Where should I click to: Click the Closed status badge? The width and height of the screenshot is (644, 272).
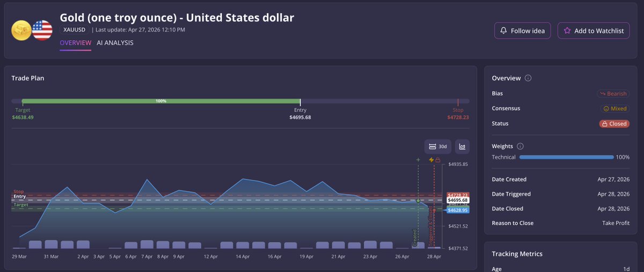tap(614, 123)
